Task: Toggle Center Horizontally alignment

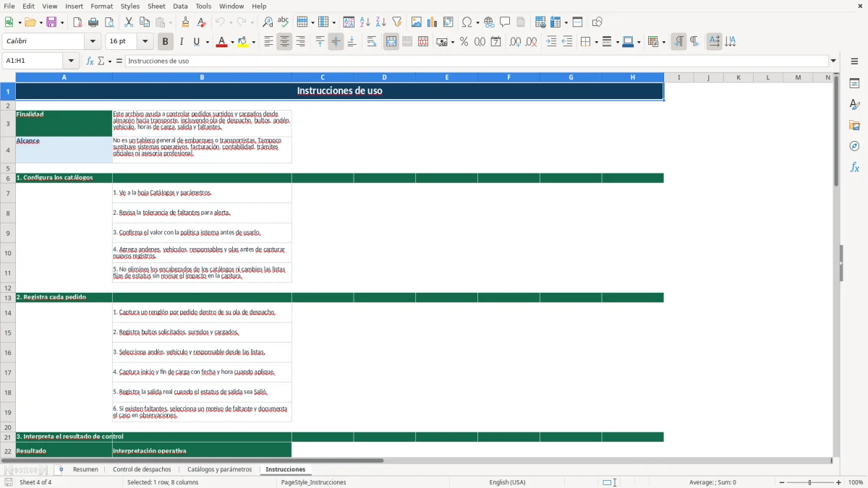Action: pyautogui.click(x=284, y=42)
